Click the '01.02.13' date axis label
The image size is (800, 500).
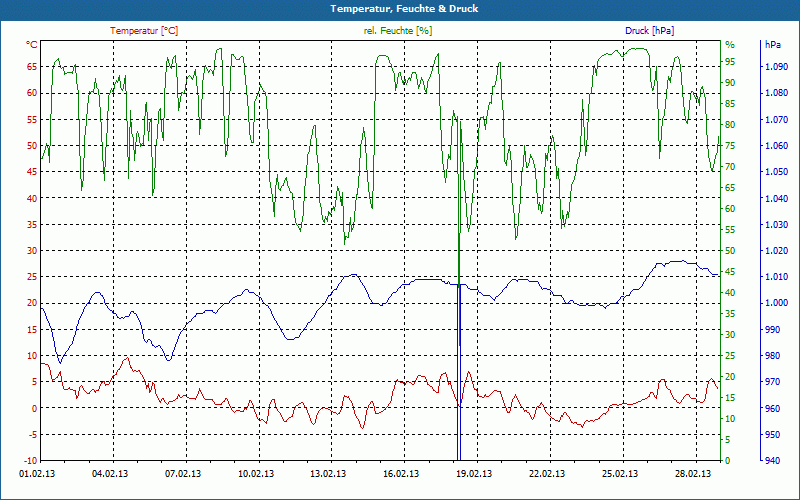point(37,474)
